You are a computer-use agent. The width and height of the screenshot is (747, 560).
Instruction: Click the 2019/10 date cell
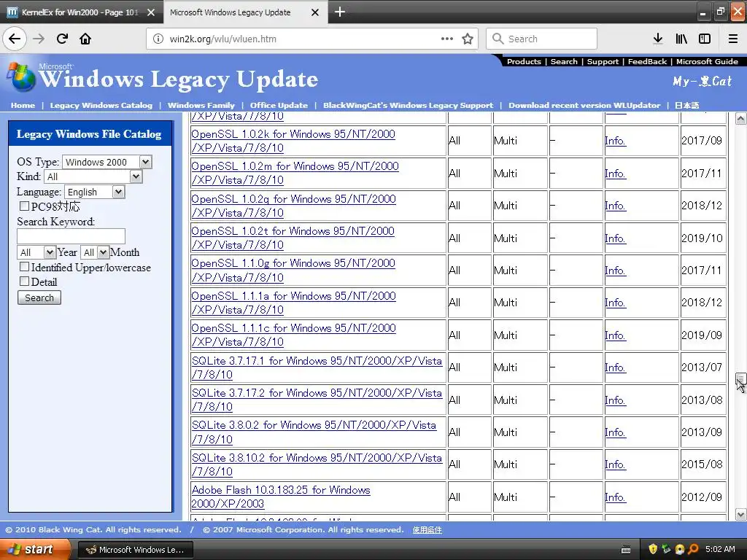703,238
